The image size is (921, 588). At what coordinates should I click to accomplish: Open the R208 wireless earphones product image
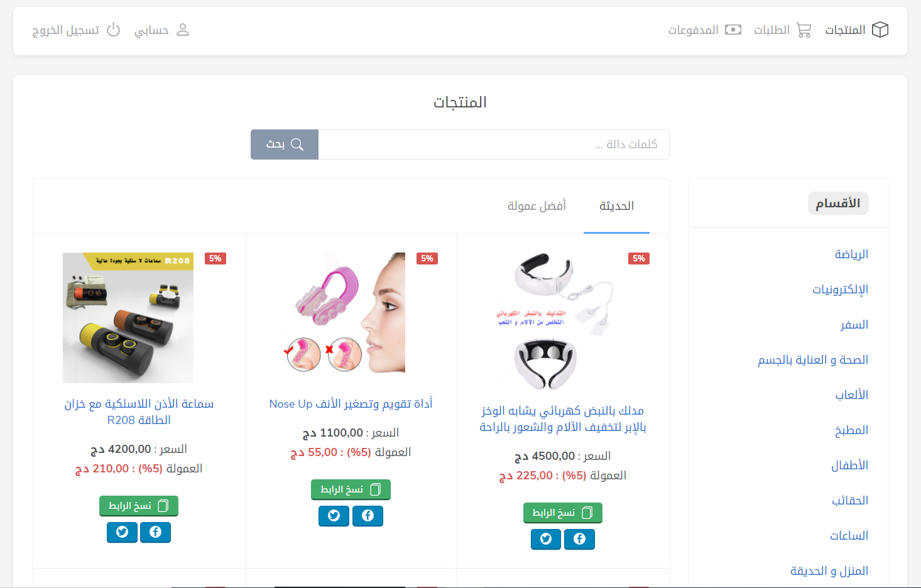tap(128, 318)
